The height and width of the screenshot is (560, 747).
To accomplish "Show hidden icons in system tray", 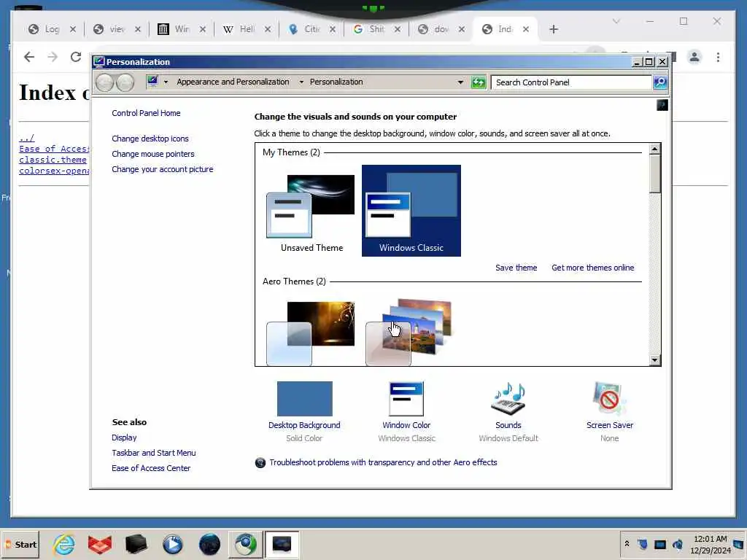I will coord(627,544).
